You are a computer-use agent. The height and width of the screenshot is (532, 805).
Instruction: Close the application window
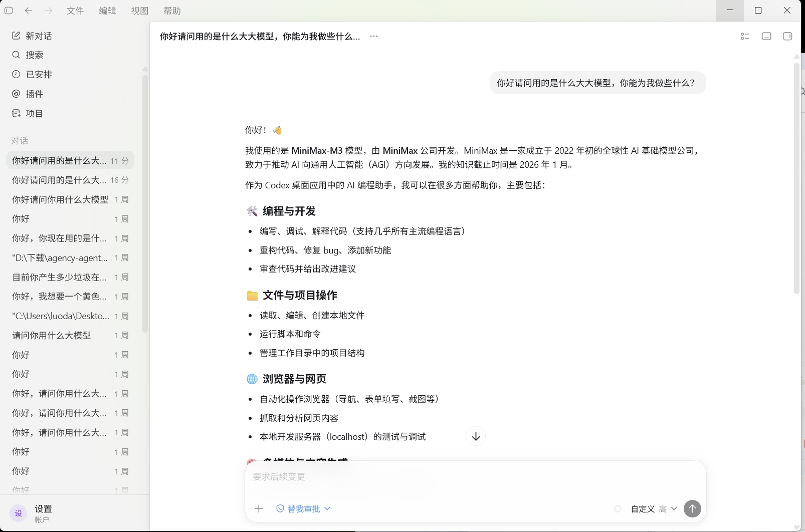[x=787, y=11]
